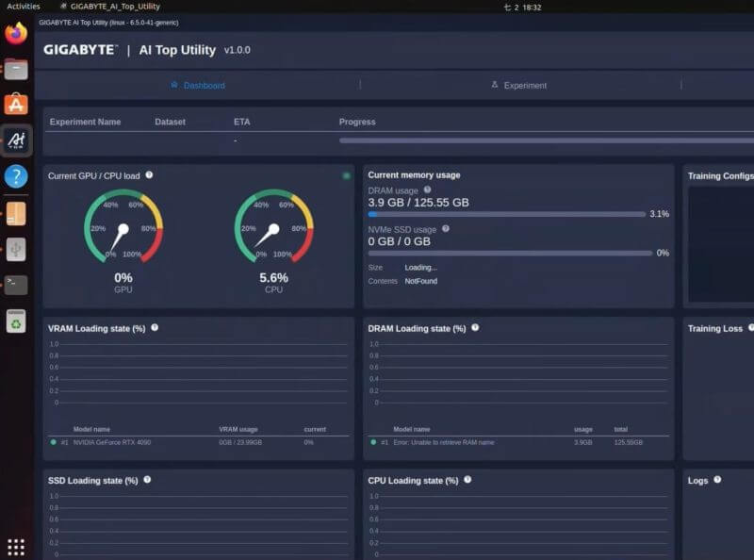Select the '3.9 GB / 125.55 GB' DRAM value
The image size is (754, 560).
pyautogui.click(x=418, y=203)
